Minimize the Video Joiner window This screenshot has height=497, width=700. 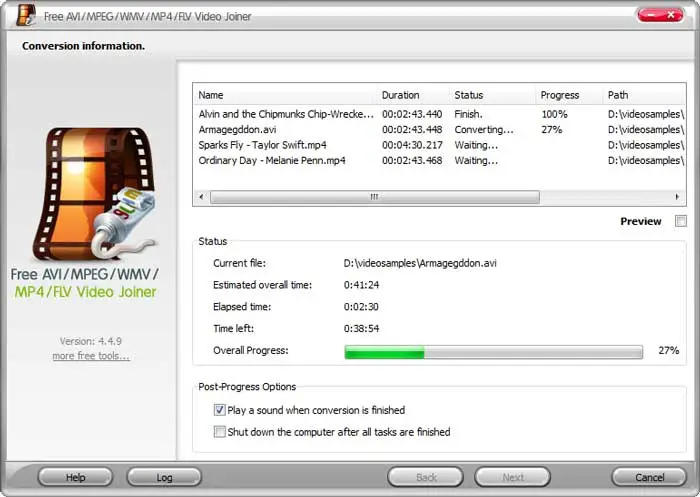(650, 15)
